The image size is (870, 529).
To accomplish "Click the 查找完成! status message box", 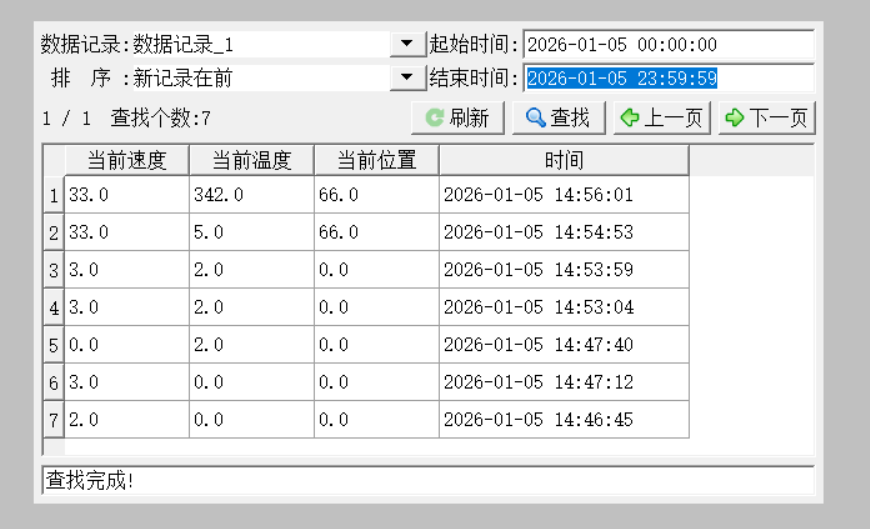I will [428, 480].
